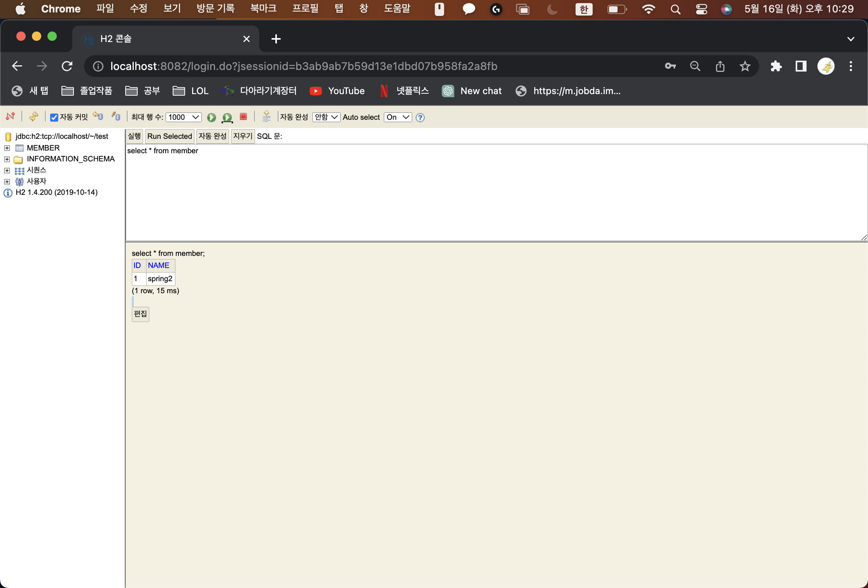Expand the 시퀀스 node
The height and width of the screenshot is (588, 868).
pyautogui.click(x=7, y=171)
